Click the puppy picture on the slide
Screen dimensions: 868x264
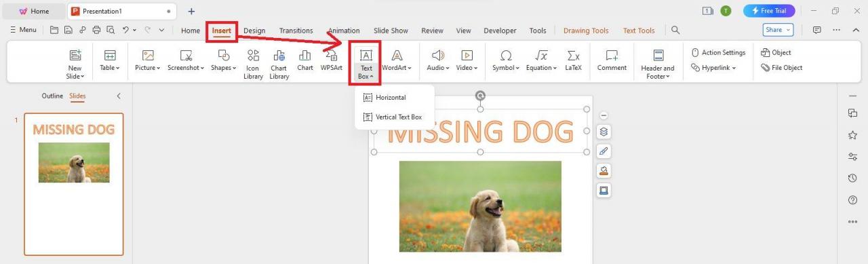click(x=480, y=206)
